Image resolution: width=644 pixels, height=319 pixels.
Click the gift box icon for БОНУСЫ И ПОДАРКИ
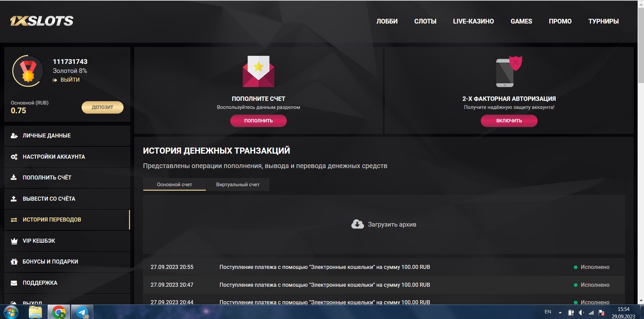(x=14, y=262)
